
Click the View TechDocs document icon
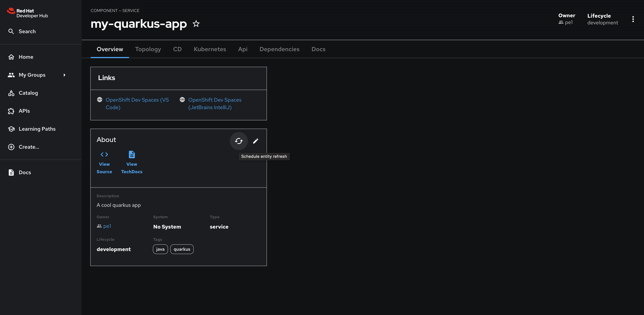pyautogui.click(x=132, y=154)
